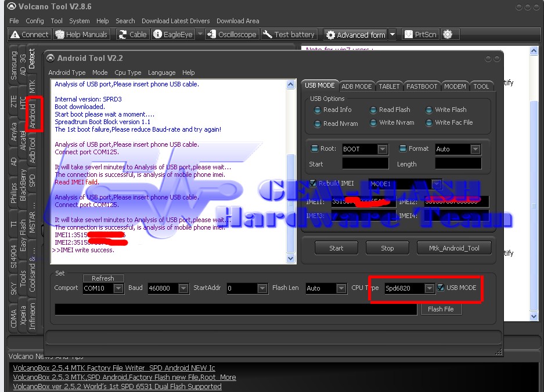Open the VolcanoBox 2.5.3 news link

point(125,377)
